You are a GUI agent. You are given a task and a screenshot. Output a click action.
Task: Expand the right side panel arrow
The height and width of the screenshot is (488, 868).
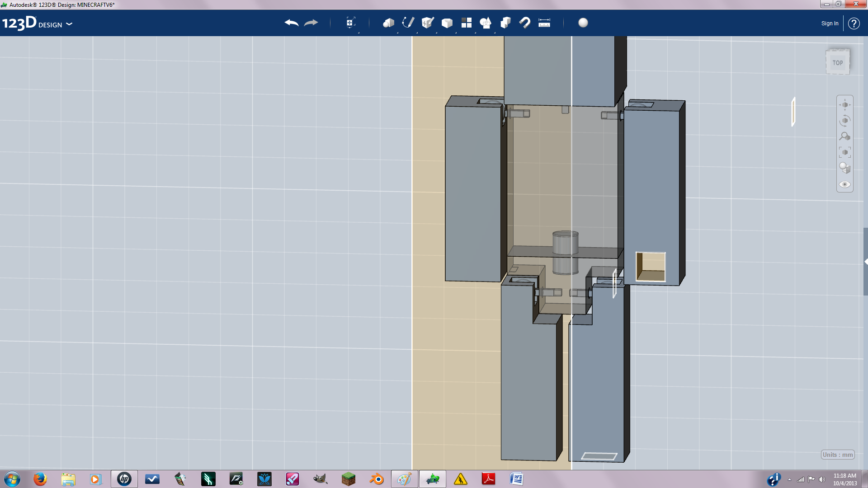coord(866,262)
